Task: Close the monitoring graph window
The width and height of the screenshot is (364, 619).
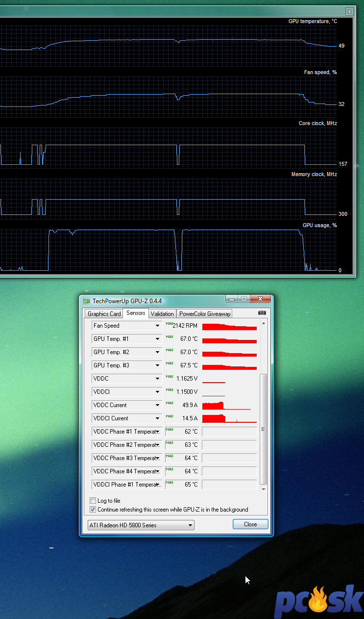Action: point(349,11)
